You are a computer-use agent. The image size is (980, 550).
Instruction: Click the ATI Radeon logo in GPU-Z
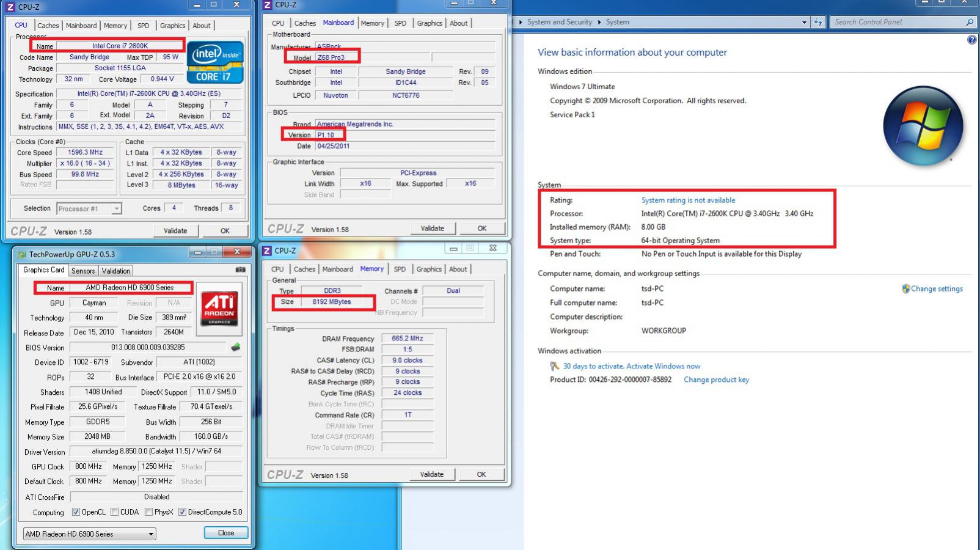click(x=219, y=308)
